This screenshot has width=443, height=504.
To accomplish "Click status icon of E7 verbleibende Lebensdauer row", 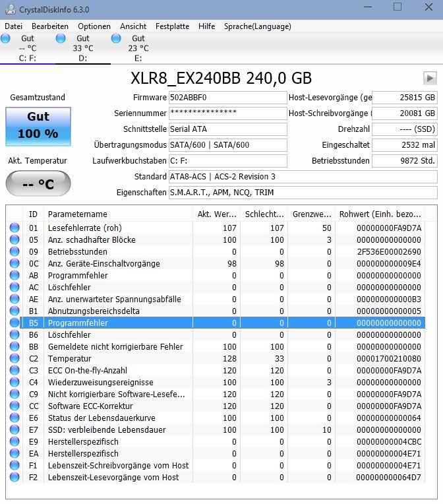I will point(15,429).
